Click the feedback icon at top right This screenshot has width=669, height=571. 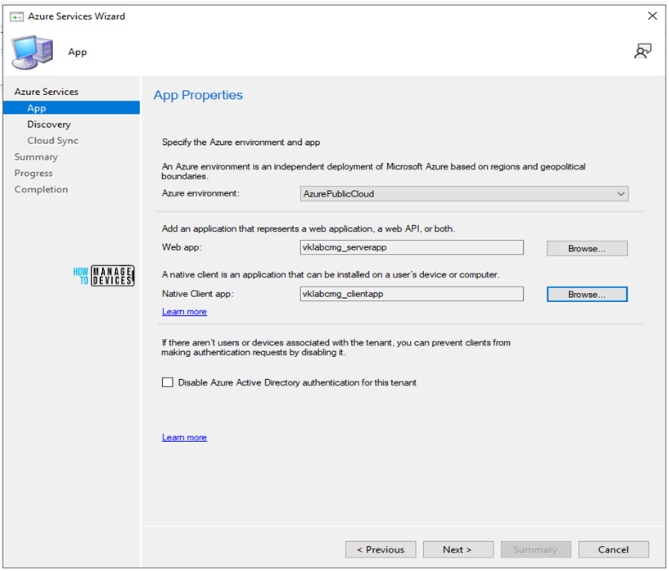click(643, 51)
